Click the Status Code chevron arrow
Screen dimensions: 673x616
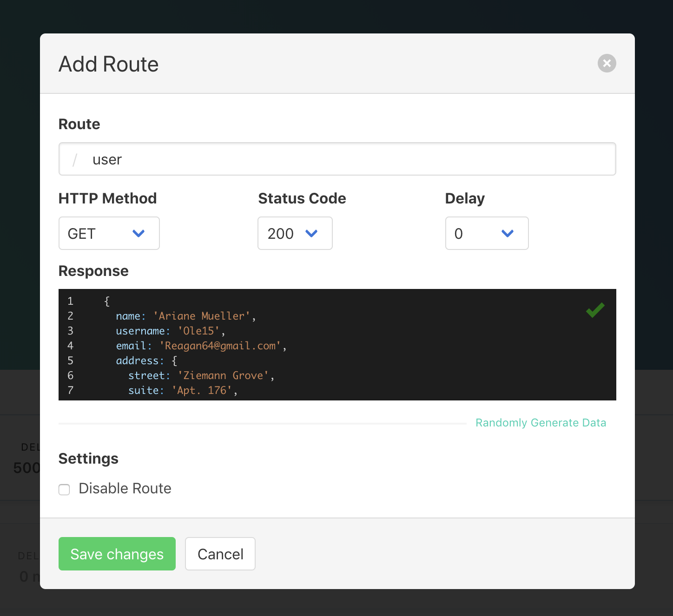(311, 233)
